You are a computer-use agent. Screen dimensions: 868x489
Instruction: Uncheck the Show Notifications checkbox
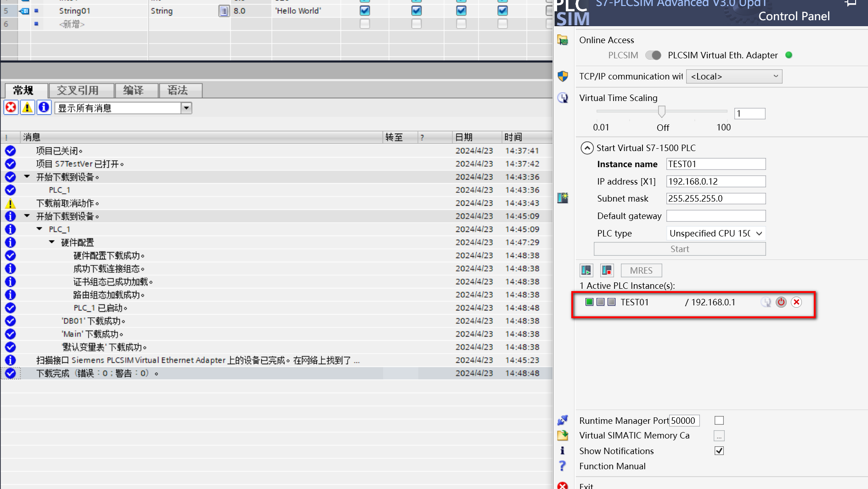click(x=719, y=451)
